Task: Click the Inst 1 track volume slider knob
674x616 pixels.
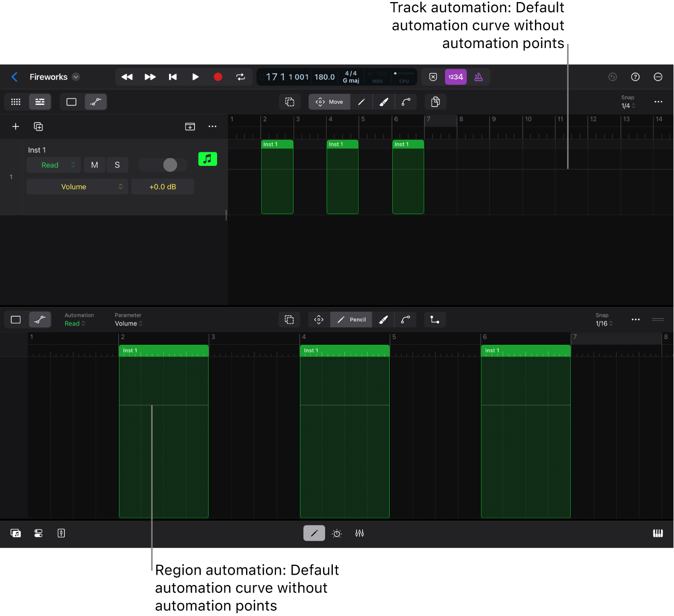Action: [x=170, y=165]
